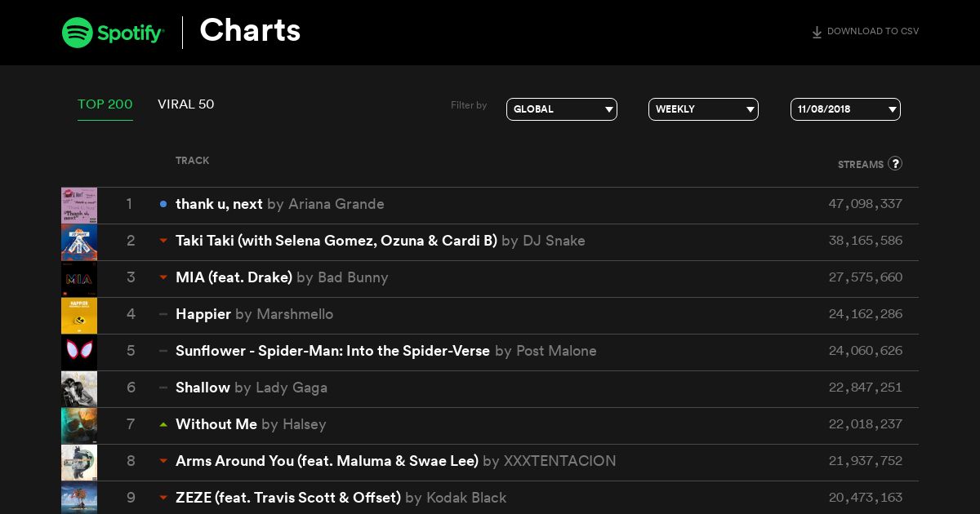Open the Happier yellow cover thumbnail

tap(79, 316)
